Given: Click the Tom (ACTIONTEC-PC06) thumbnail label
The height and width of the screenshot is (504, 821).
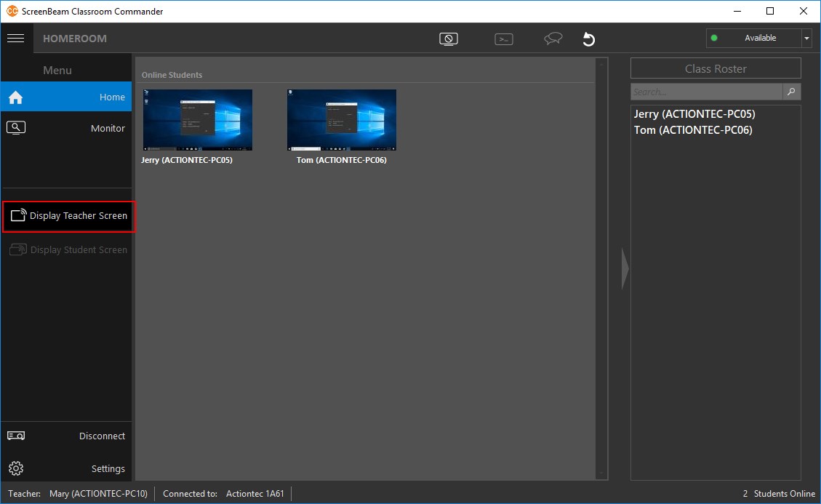Looking at the screenshot, I should [341, 160].
